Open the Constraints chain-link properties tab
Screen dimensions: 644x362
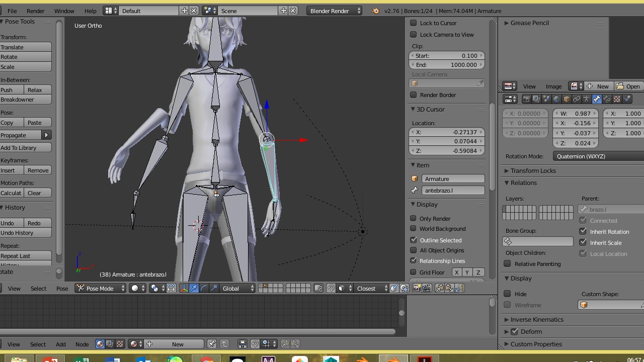pos(577,99)
